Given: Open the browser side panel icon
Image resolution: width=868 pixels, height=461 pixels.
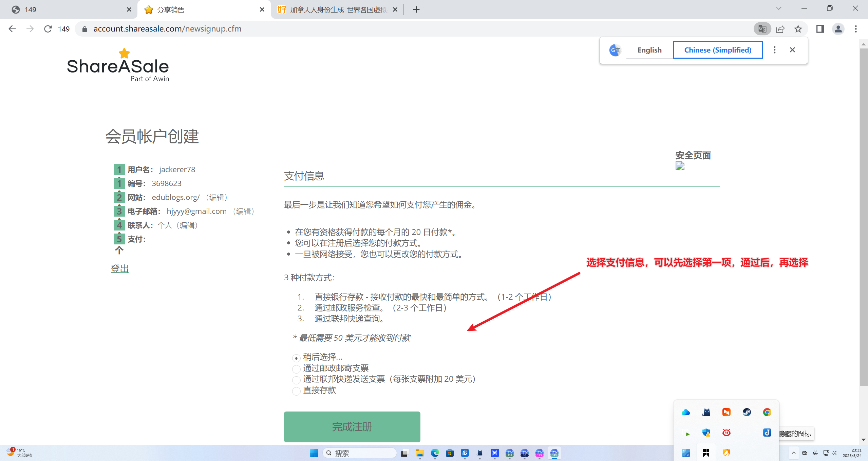Looking at the screenshot, I should [820, 29].
